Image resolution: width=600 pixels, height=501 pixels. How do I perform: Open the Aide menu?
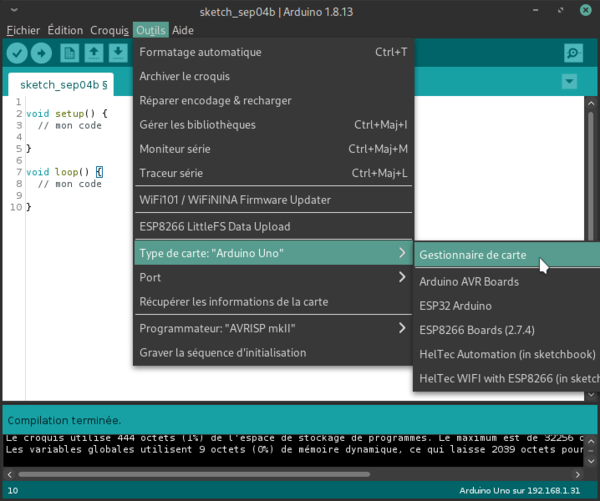point(183,30)
